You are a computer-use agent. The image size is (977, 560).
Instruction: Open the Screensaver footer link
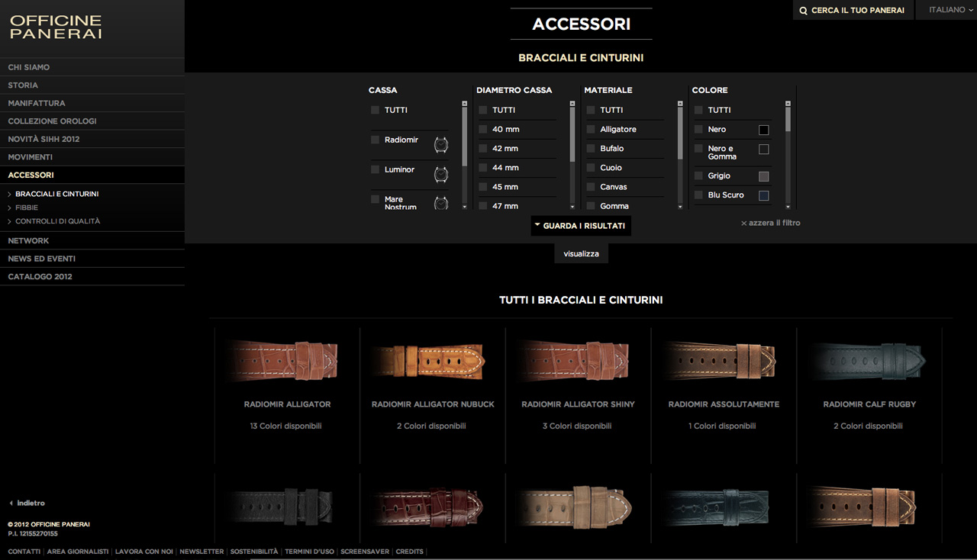coord(365,552)
